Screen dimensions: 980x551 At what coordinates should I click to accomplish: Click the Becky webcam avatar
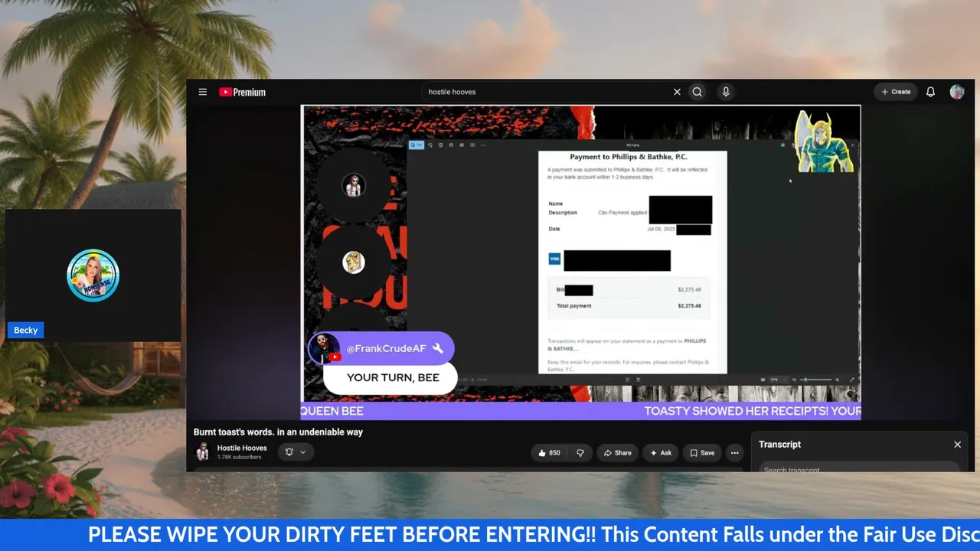[x=93, y=275]
